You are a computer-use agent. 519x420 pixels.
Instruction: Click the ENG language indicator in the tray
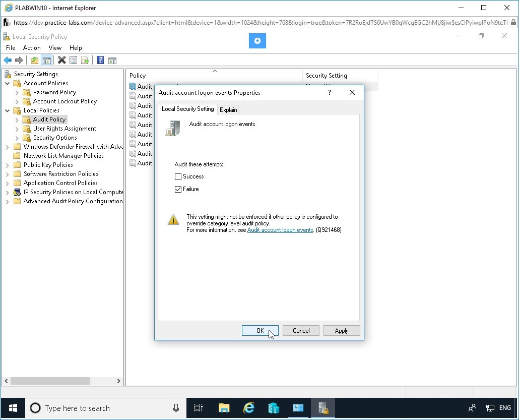[505, 408]
